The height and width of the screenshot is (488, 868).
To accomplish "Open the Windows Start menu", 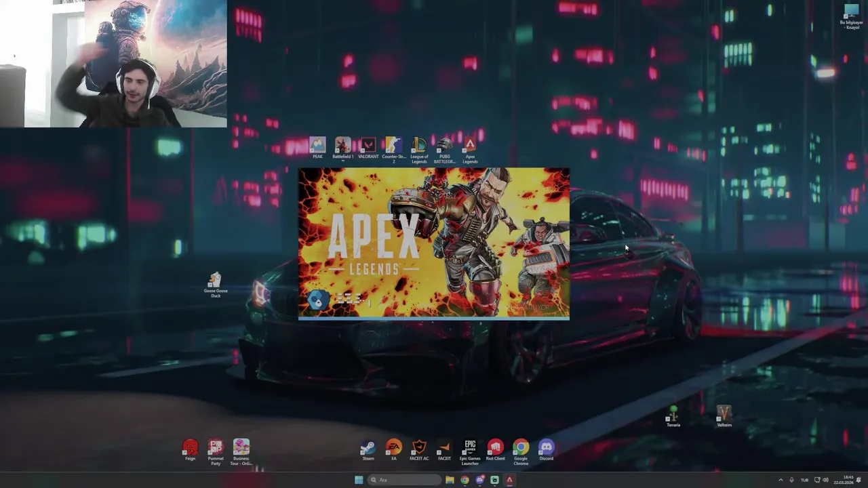I will click(x=359, y=480).
